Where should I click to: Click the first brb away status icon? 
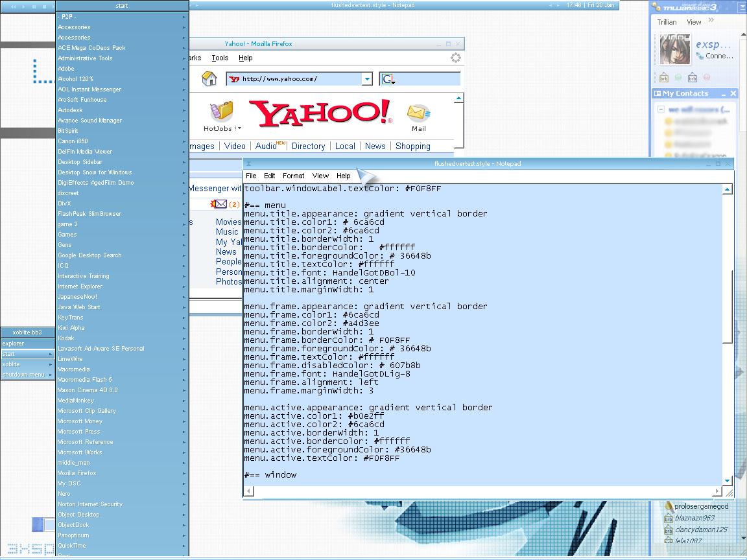tap(664, 78)
